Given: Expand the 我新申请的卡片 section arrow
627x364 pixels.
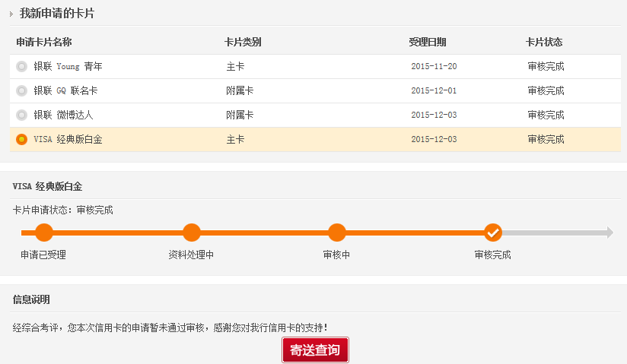Looking at the screenshot, I should (11, 14).
